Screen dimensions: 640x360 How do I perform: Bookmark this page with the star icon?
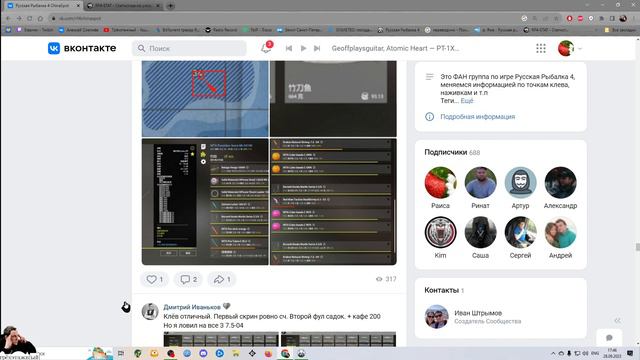click(x=556, y=18)
